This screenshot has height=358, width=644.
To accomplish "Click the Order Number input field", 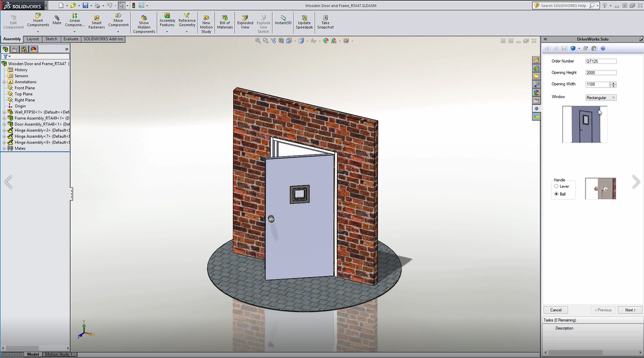I will click(601, 61).
